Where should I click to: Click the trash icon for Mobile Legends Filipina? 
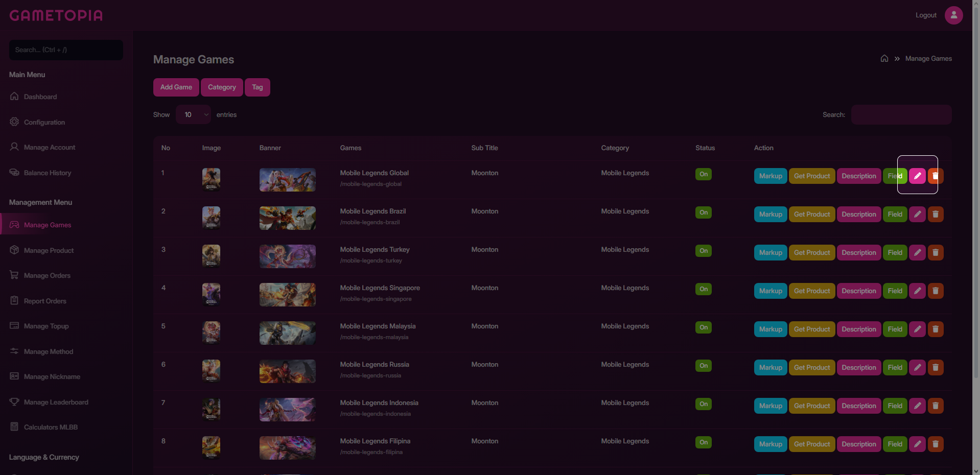click(936, 444)
